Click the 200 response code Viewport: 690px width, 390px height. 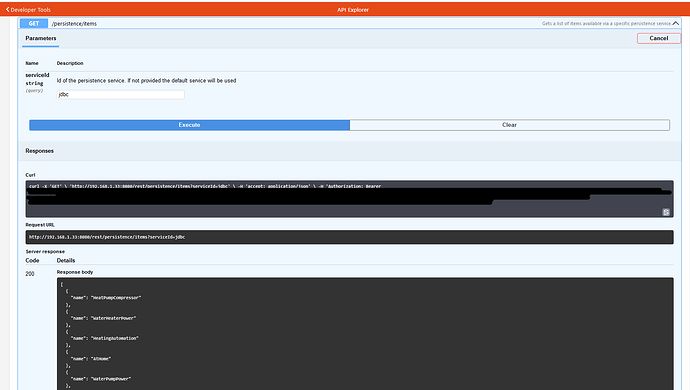(x=29, y=274)
